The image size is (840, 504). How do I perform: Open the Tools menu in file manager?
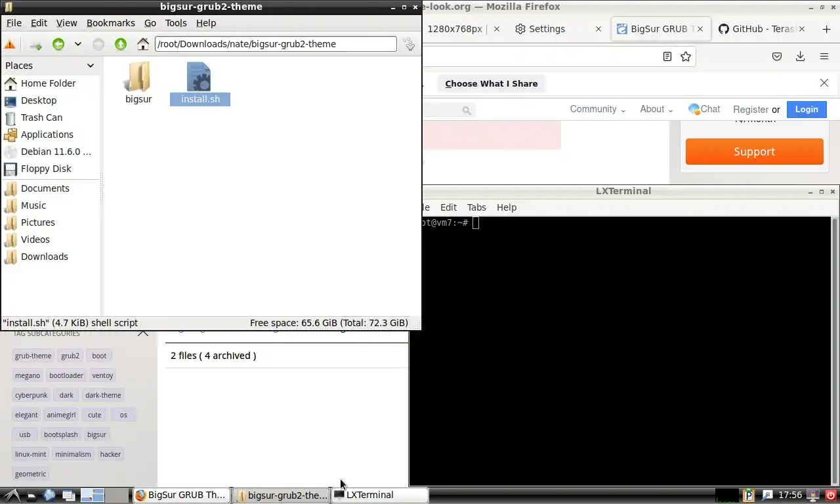click(176, 23)
